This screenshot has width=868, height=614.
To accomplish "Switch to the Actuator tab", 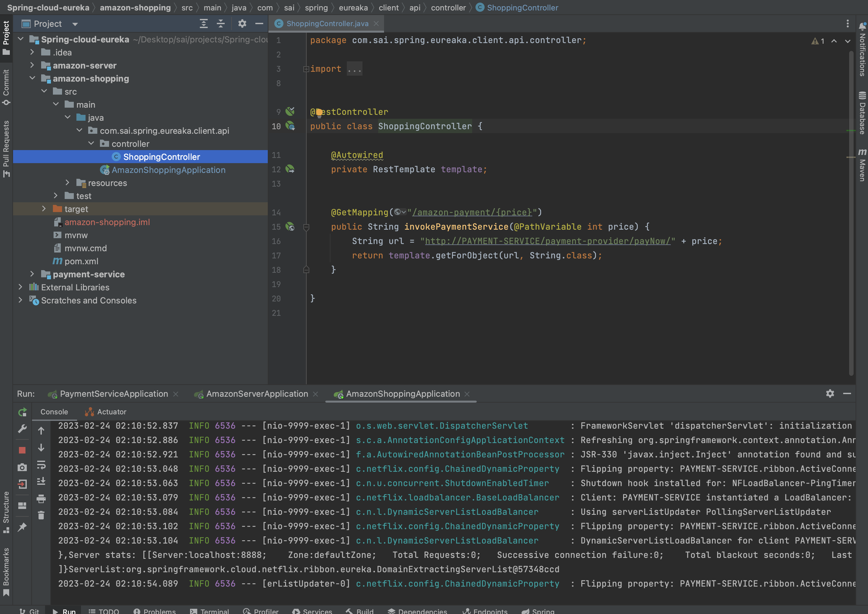I will [110, 412].
